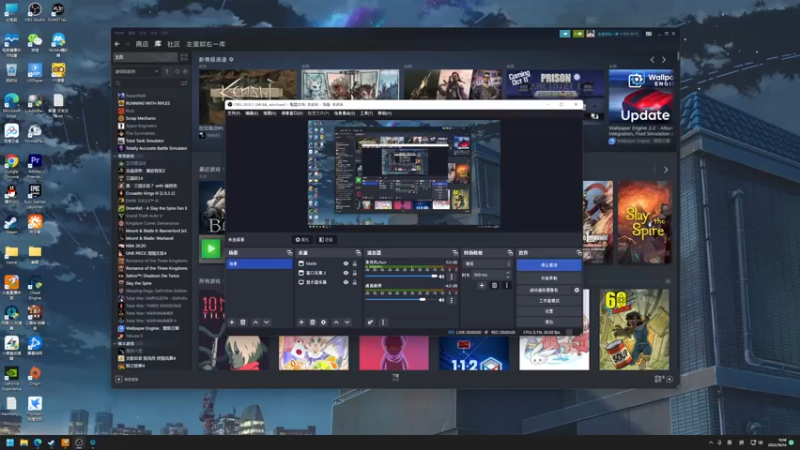Screen dimensions: 800x450
Task: Mute the desktop audio channel in Mixer
Action: tap(441, 300)
